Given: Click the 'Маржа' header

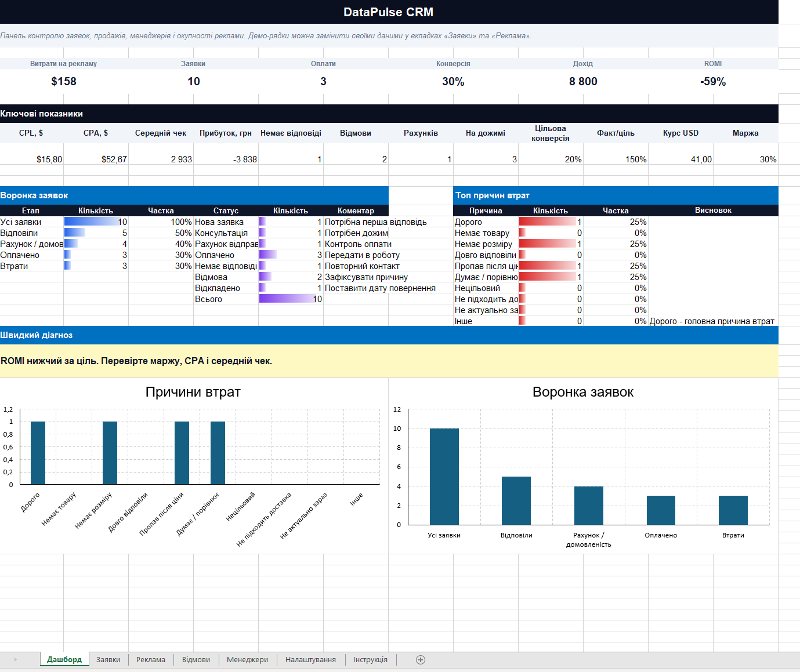Looking at the screenshot, I should 745,133.
